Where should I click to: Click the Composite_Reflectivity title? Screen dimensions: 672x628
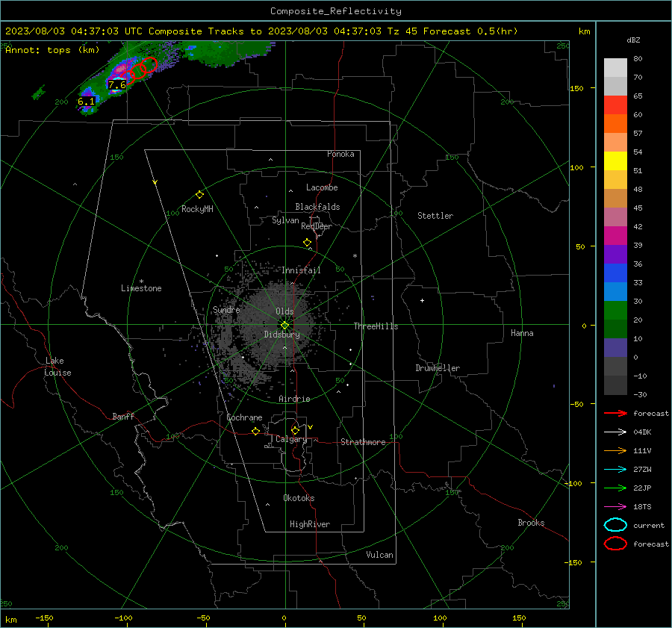(x=336, y=11)
